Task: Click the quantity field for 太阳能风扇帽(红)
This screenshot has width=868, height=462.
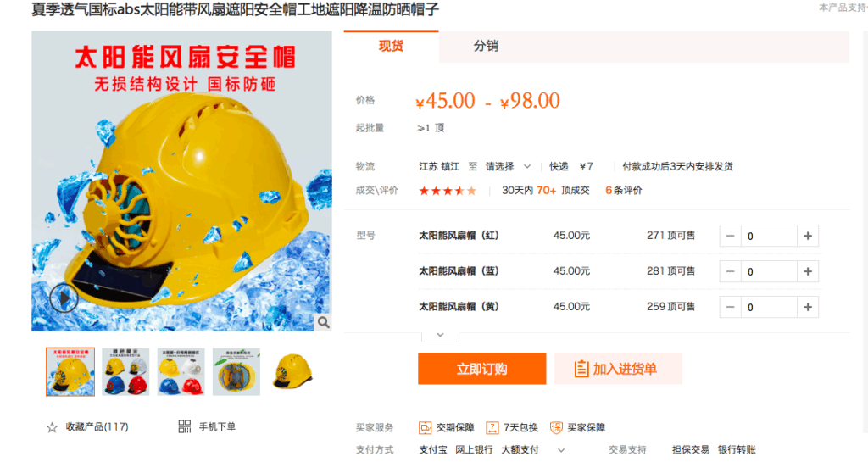Action: pos(769,236)
